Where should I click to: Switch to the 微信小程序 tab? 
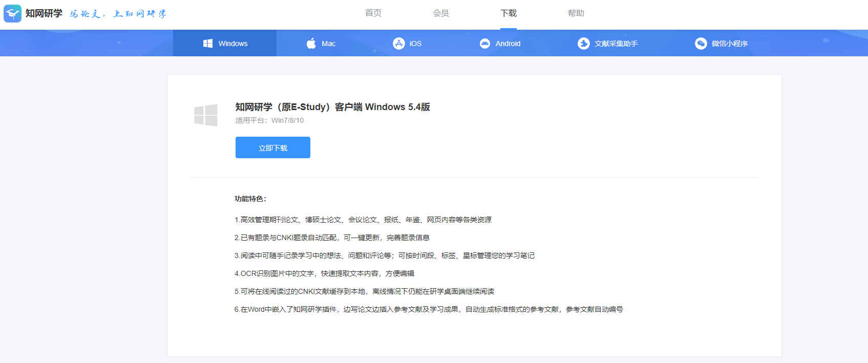pos(721,43)
